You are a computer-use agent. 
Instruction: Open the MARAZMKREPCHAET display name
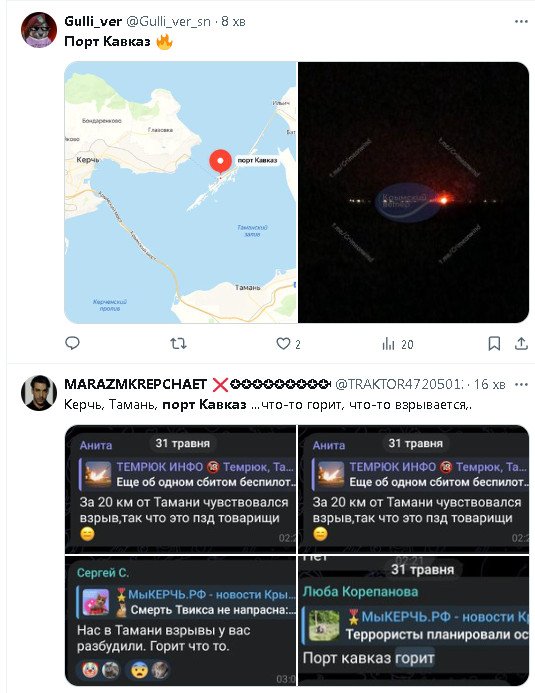pyautogui.click(x=135, y=384)
